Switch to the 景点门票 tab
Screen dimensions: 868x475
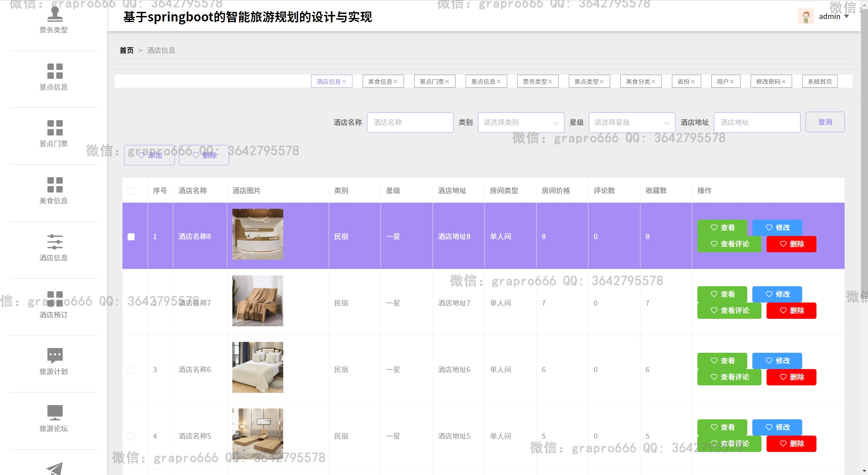[x=431, y=82]
